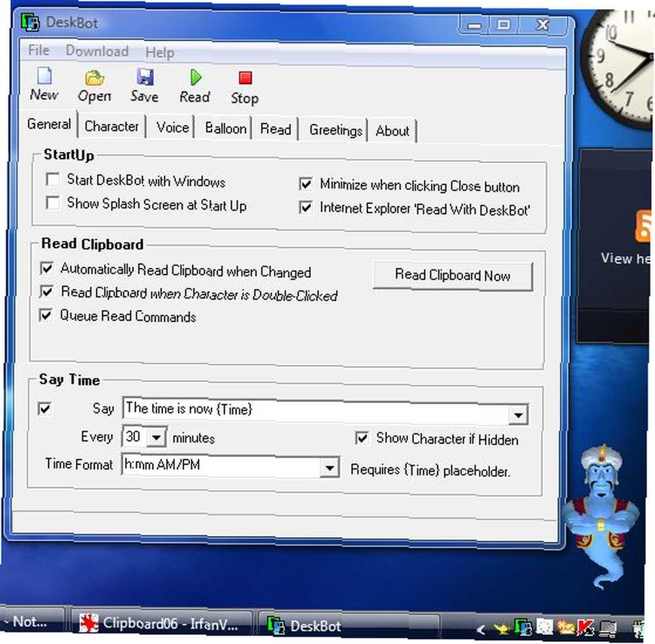Screen dimensions: 655x644
Task: Click the DeskBot system tray icon
Action: (523, 628)
